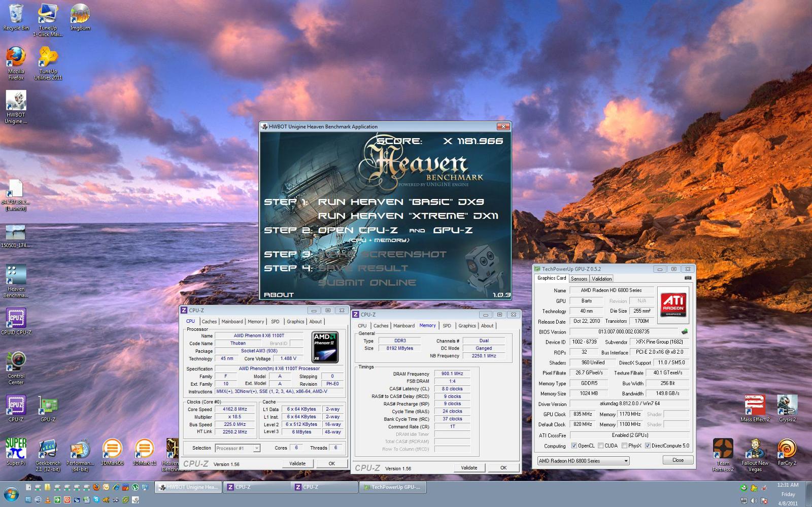This screenshot has width=812, height=507.
Task: Click the DRAM Frequency value 900.1 MHz
Action: point(452,374)
